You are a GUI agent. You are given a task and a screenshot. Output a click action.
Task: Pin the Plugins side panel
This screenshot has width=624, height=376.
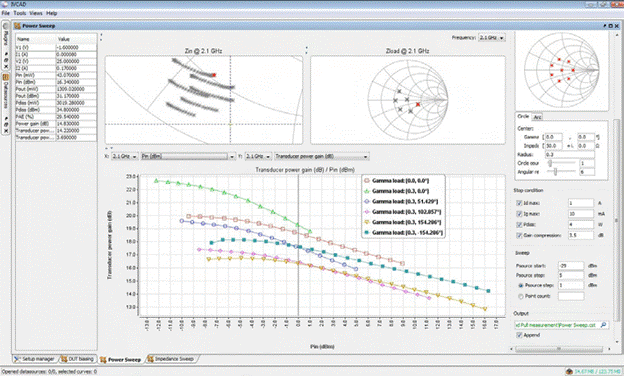point(6,54)
